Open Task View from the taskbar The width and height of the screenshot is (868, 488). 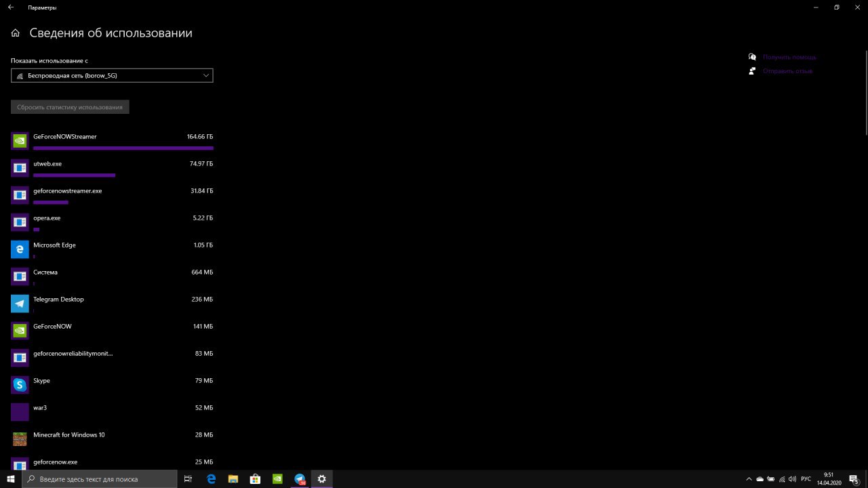click(188, 479)
